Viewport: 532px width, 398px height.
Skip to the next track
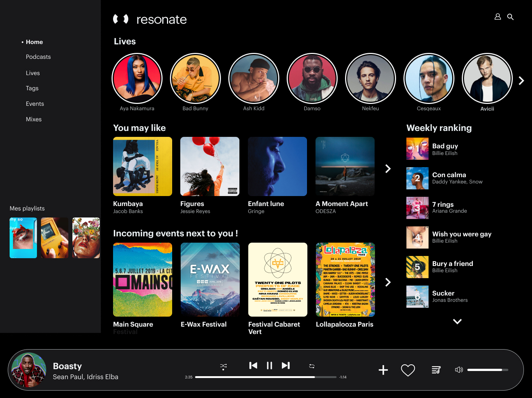point(286,365)
